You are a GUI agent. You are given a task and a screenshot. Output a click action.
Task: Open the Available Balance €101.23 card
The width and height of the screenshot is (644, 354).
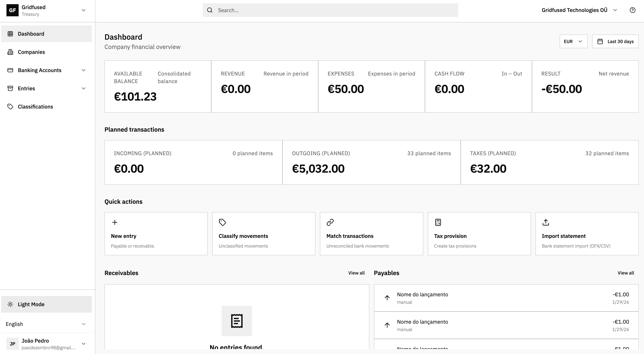(x=158, y=86)
